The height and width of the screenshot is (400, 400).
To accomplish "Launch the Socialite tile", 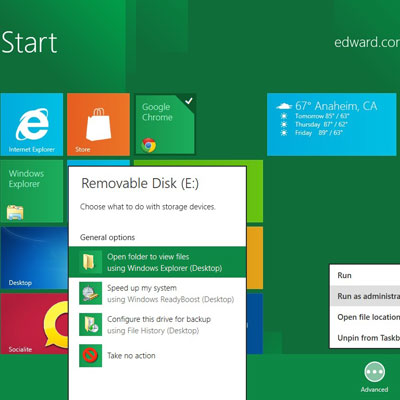I will (34, 324).
